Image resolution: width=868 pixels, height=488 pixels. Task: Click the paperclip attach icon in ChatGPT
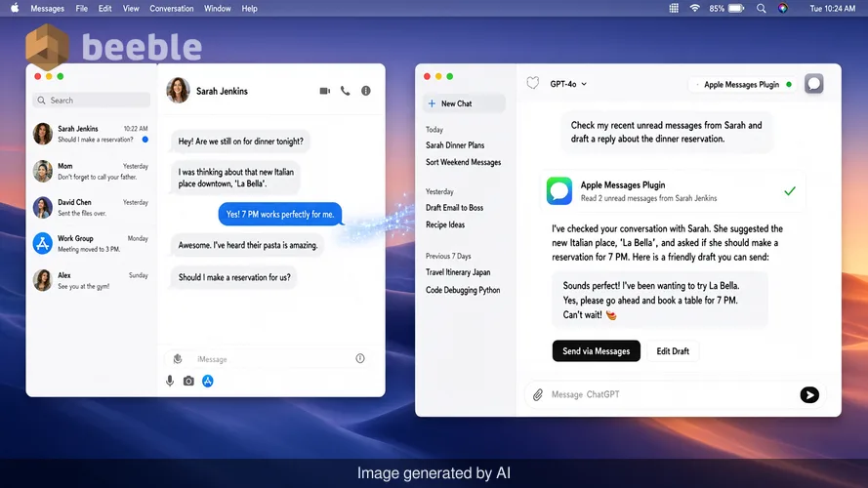(538, 394)
